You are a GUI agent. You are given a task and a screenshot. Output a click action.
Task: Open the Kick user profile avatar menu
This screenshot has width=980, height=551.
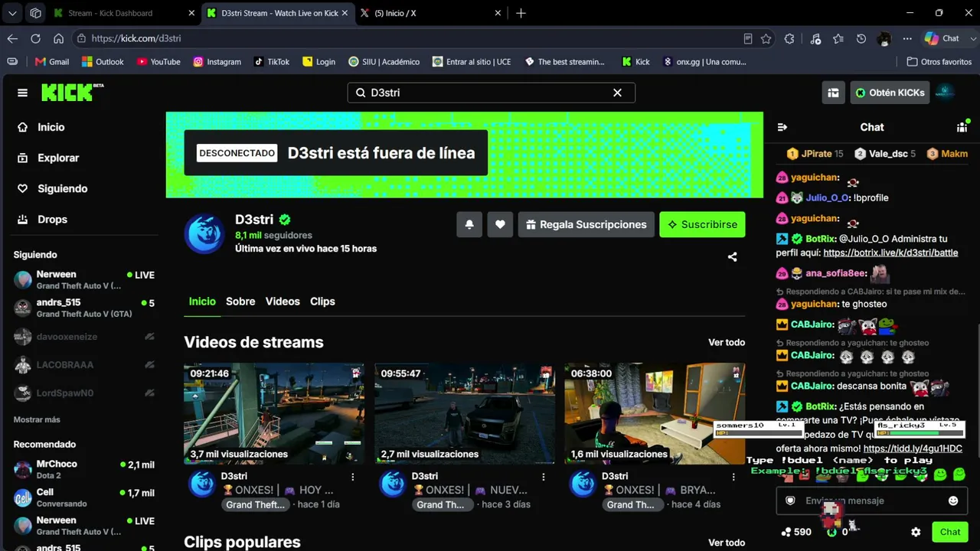945,93
